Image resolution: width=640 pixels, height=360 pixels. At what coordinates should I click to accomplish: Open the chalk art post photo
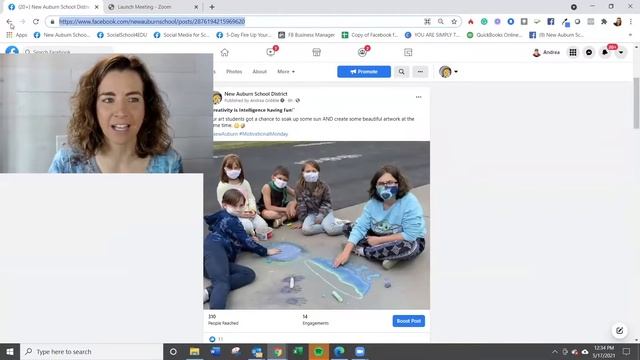[x=317, y=225]
